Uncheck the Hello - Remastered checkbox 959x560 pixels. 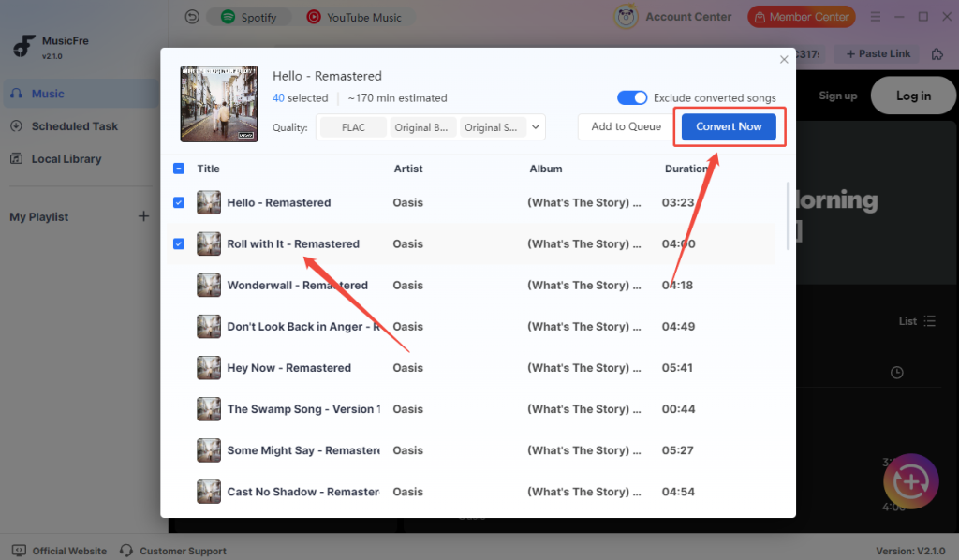pos(179,202)
